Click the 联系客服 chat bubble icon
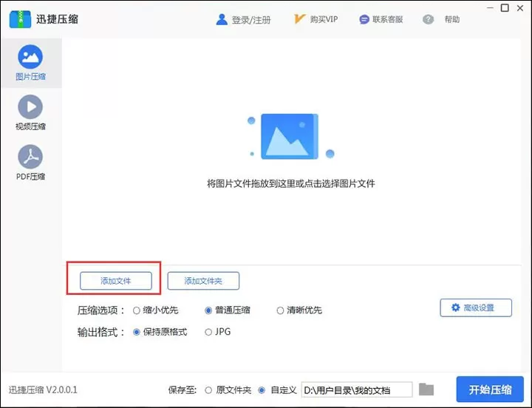 (x=364, y=19)
